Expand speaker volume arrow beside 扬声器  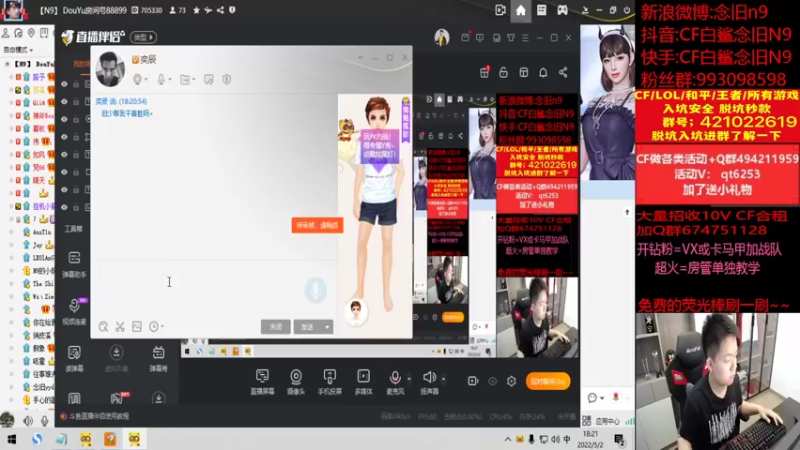point(443,379)
